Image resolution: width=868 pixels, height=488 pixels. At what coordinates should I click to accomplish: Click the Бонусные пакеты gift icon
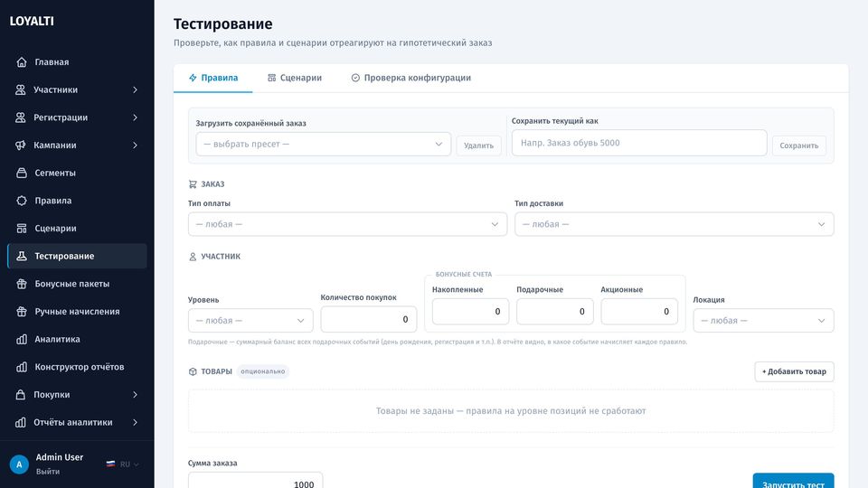[22, 284]
